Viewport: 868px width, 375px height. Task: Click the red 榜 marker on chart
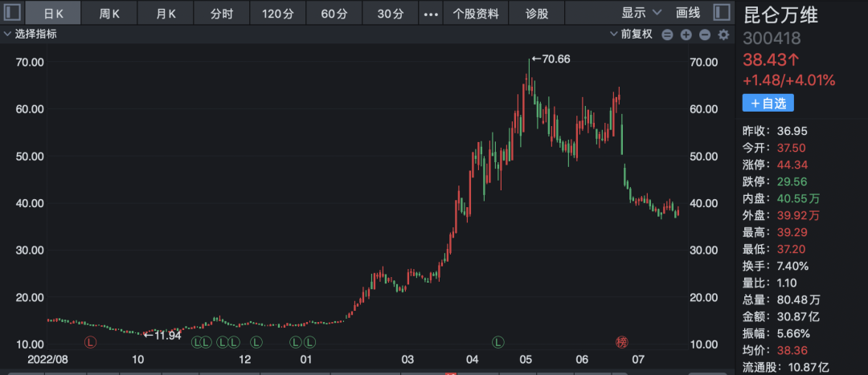(x=622, y=342)
